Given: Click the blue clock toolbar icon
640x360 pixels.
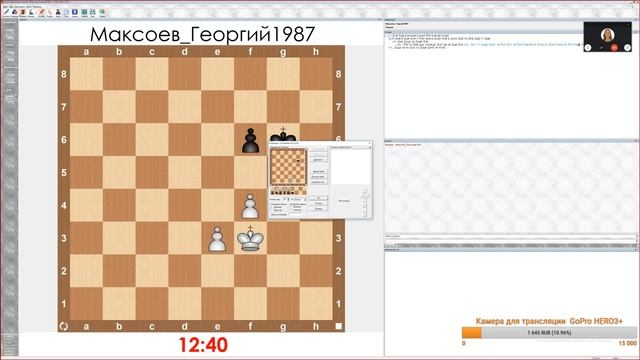Looking at the screenshot, I should 67,12.
